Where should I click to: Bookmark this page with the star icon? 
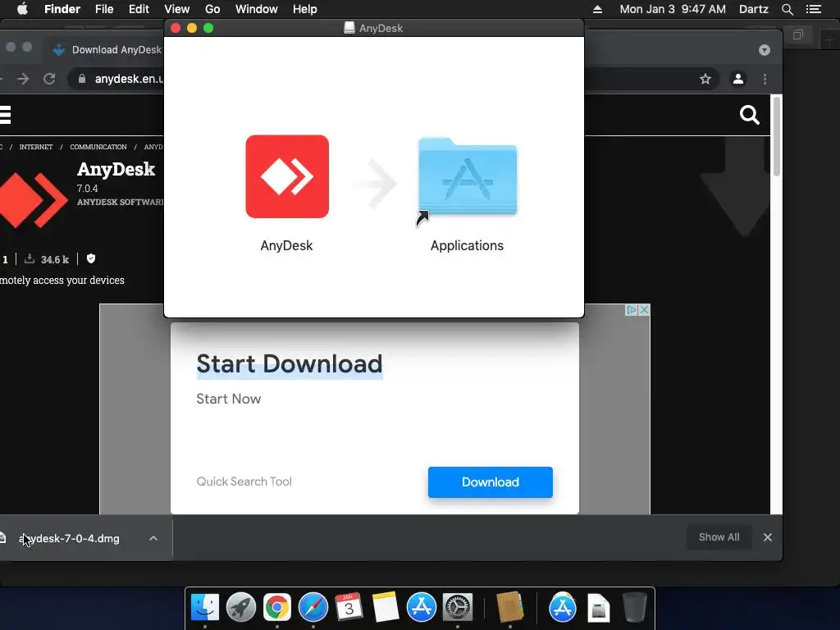[x=705, y=80]
